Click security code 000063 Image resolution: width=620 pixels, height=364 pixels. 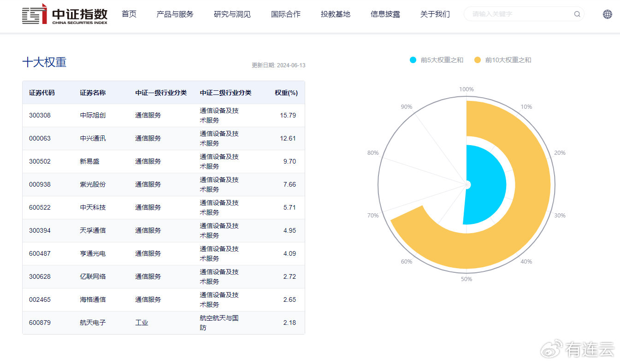pyautogui.click(x=40, y=138)
